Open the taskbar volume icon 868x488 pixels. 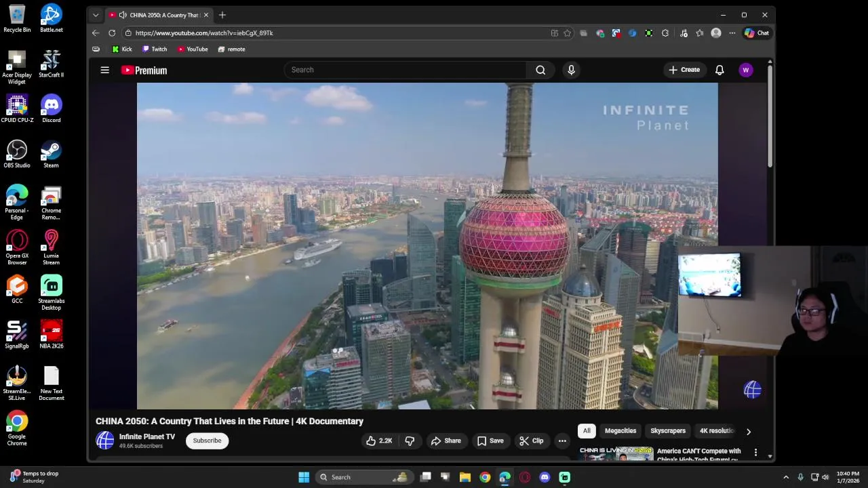point(825,477)
